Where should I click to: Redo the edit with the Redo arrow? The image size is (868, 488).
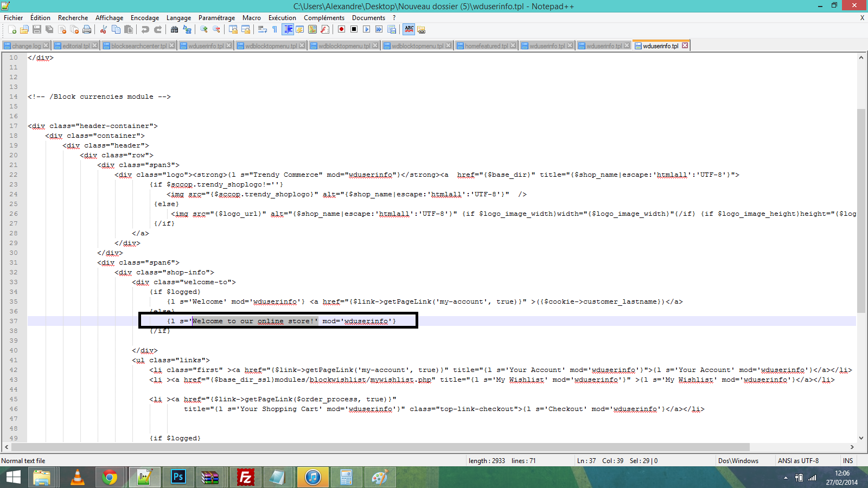[158, 29]
